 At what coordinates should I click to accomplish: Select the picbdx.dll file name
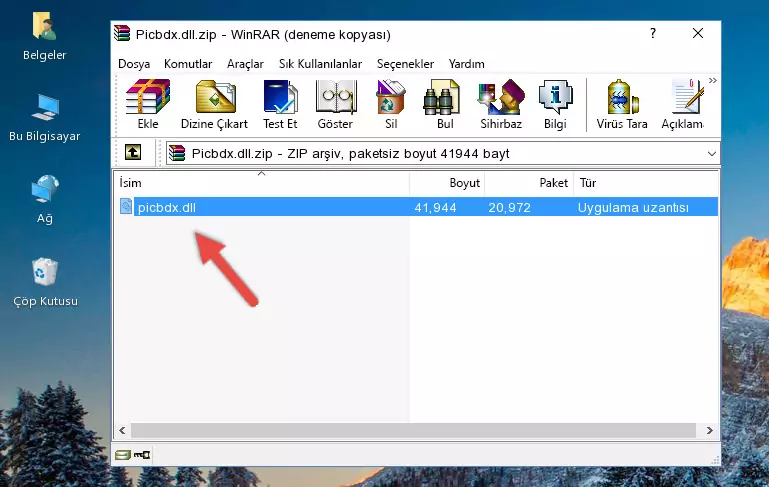point(167,207)
